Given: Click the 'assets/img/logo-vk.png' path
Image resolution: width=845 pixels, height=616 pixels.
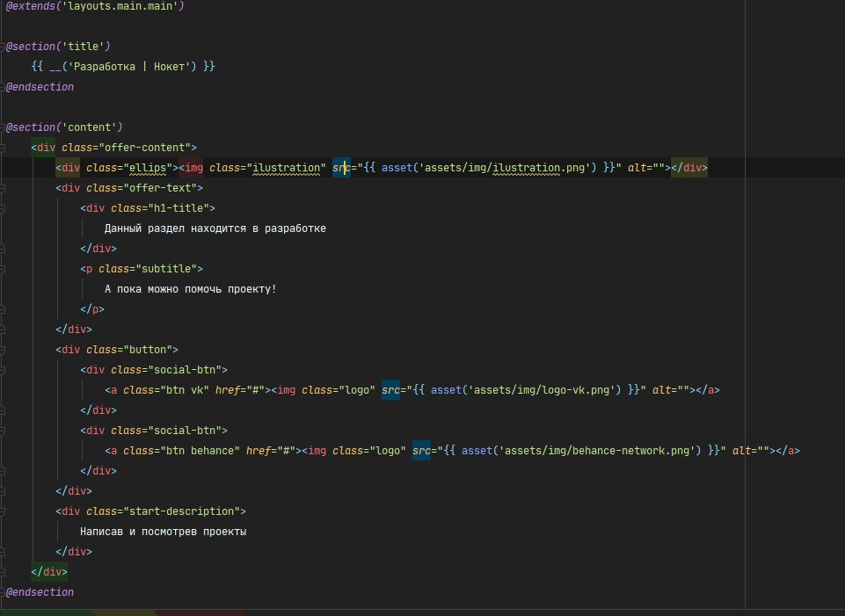Looking at the screenshot, I should (542, 390).
